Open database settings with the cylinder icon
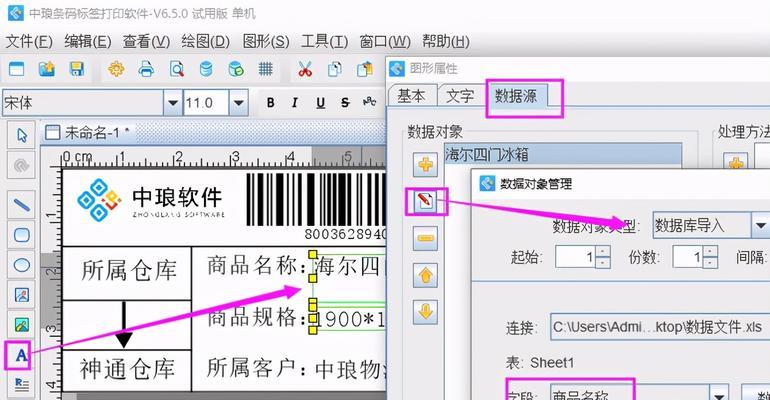 click(x=206, y=69)
